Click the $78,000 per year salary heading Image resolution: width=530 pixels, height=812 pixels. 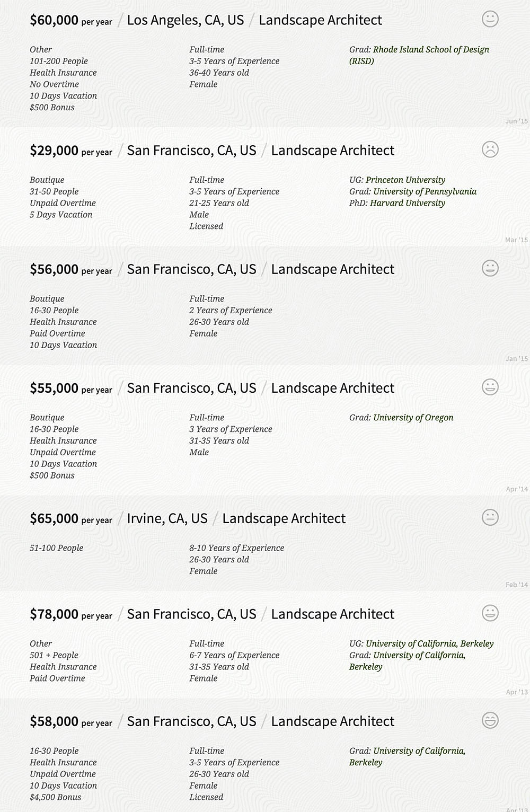coord(71,615)
